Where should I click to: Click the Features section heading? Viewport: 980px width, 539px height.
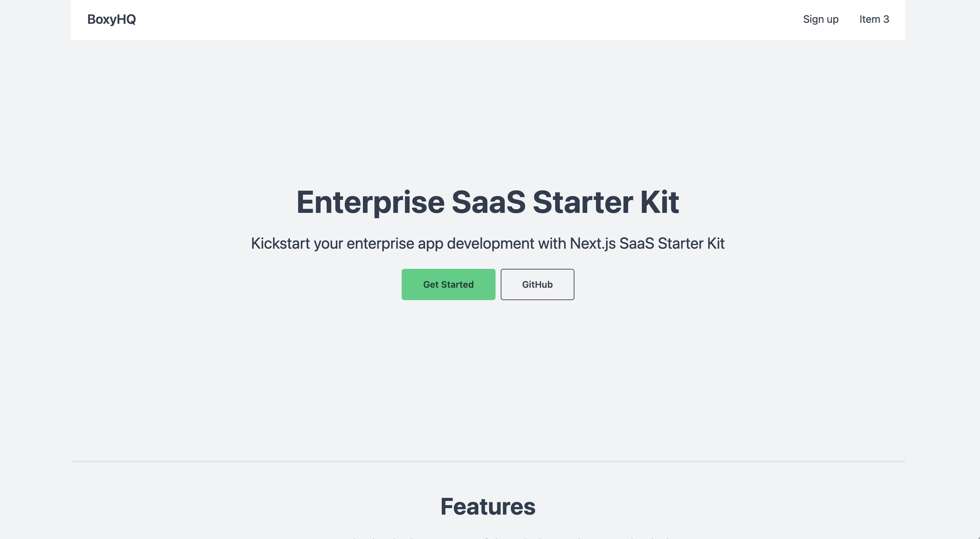pyautogui.click(x=488, y=506)
